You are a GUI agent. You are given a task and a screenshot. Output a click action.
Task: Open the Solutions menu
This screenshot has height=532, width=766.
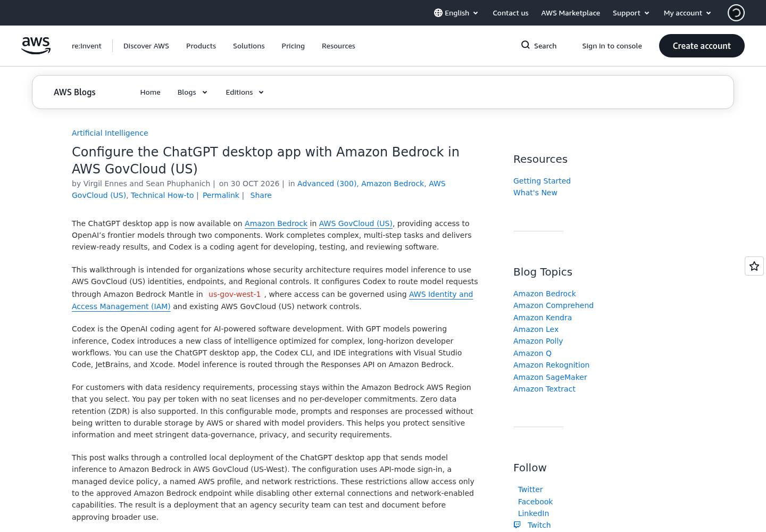click(249, 46)
